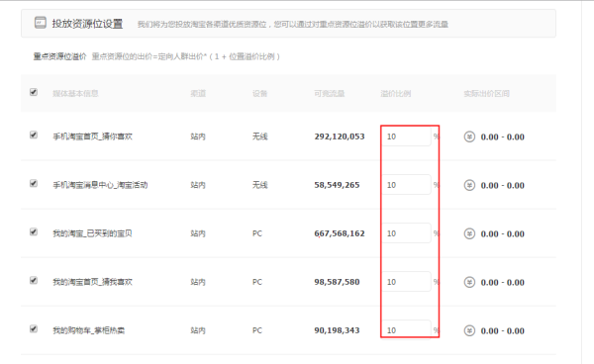Click the 手机淘宝首页_猜你喜欢 media name

pyautogui.click(x=92, y=136)
